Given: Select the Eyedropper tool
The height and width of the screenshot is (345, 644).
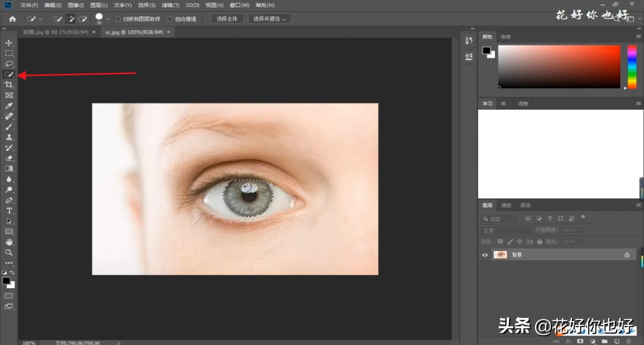Looking at the screenshot, I should (9, 106).
